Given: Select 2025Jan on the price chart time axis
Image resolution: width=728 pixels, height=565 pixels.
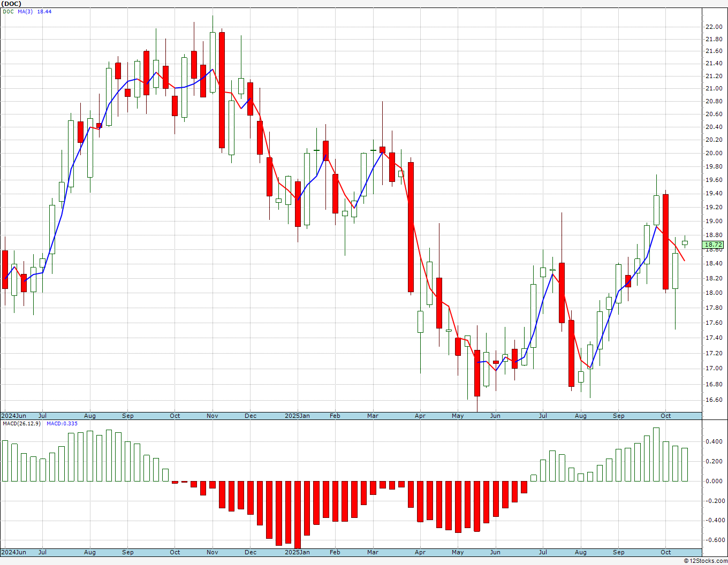Looking at the screenshot, I should point(297,416).
